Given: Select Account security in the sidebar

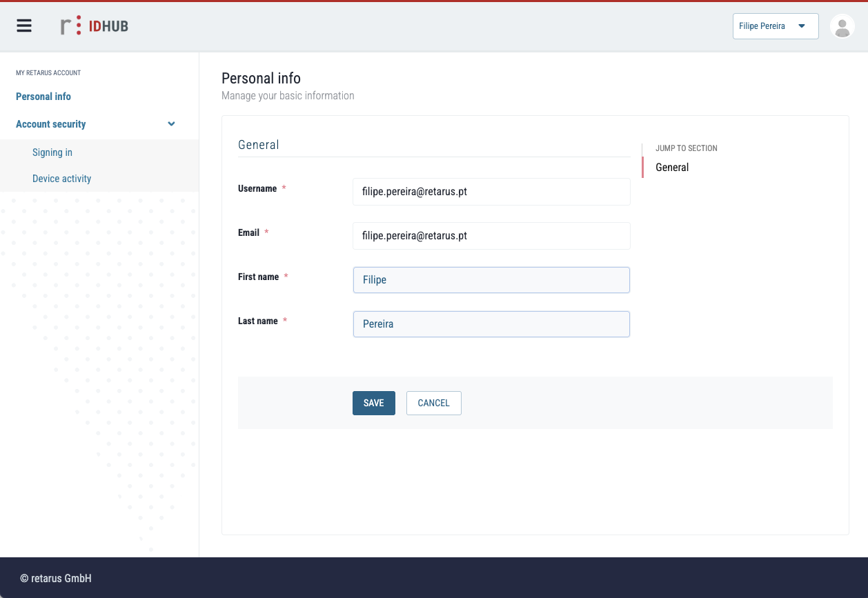Looking at the screenshot, I should pos(51,124).
